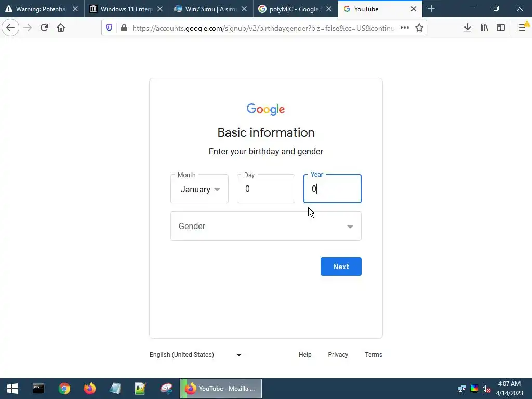Switch to YouTube - Mozilla taskbar window
The height and width of the screenshot is (399, 532).
[x=221, y=389]
